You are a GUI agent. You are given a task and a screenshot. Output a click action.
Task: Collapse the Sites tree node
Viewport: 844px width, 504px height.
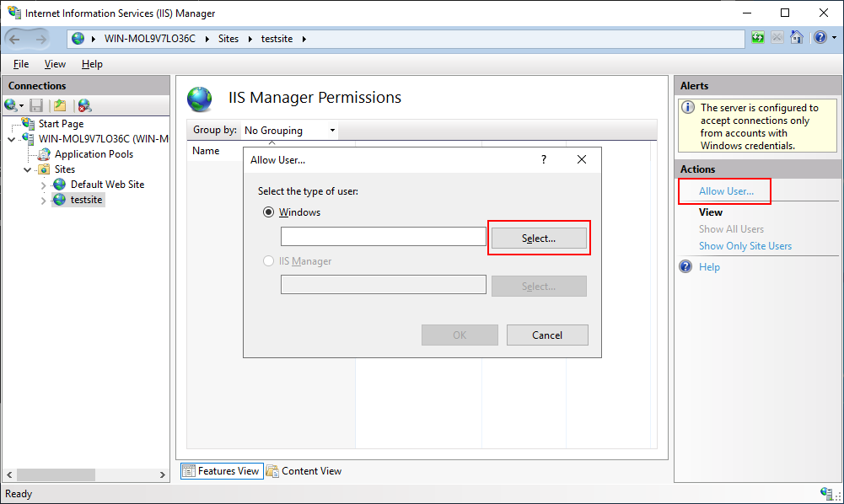point(28,169)
